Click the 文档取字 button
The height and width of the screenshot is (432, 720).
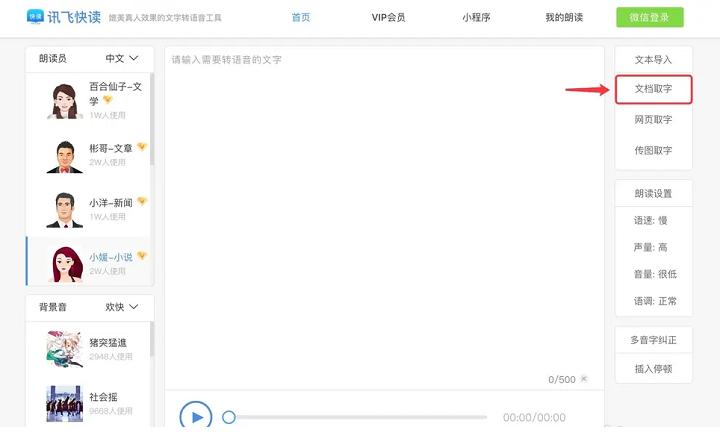(x=653, y=89)
